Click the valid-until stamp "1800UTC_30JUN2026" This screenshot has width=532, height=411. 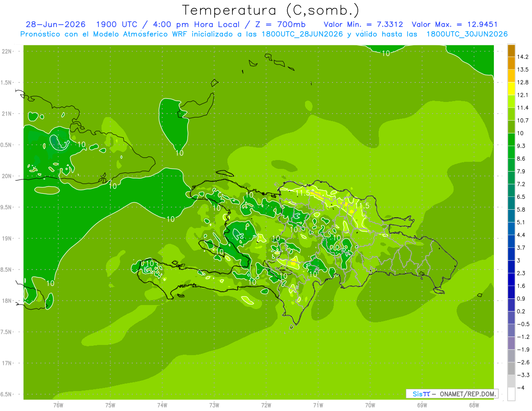click(467, 34)
